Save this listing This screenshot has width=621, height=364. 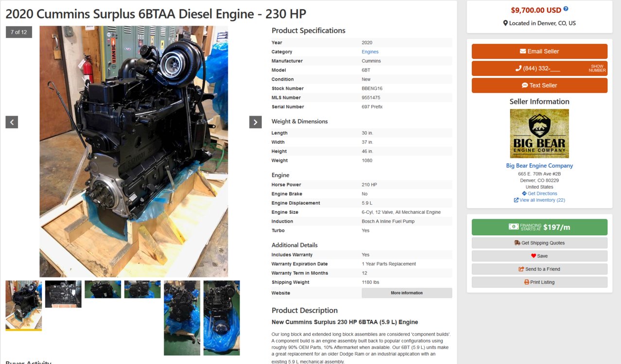[539, 256]
